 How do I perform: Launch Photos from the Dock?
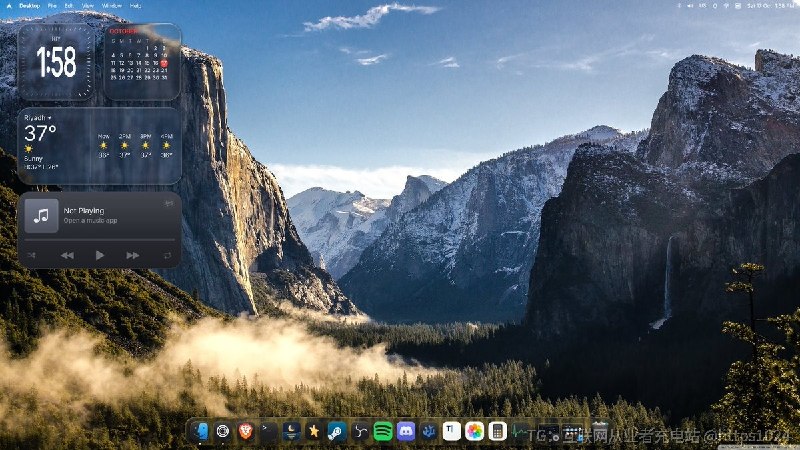tap(474, 432)
